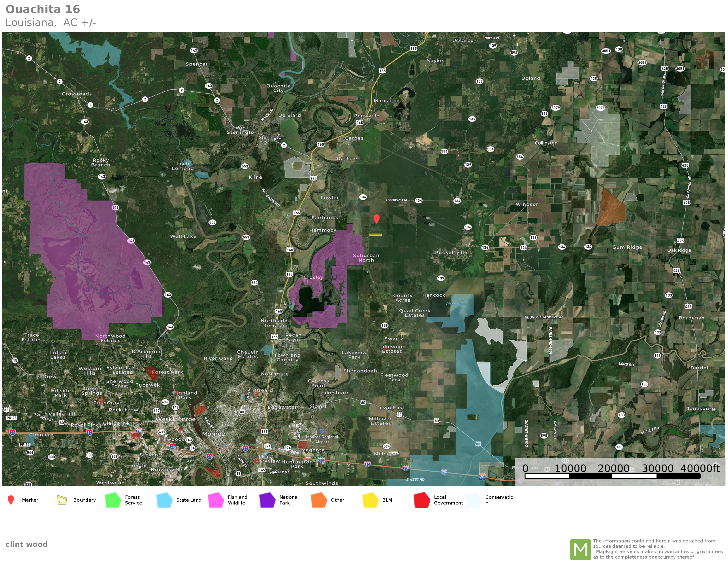Image resolution: width=728 pixels, height=563 pixels.
Task: Click the blue State Land legend swatch
Action: click(164, 500)
